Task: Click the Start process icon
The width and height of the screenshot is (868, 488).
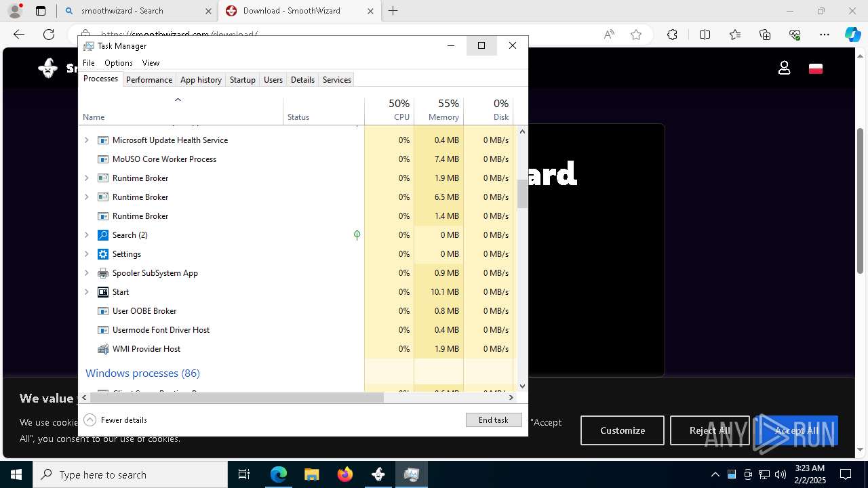Action: coord(103,292)
